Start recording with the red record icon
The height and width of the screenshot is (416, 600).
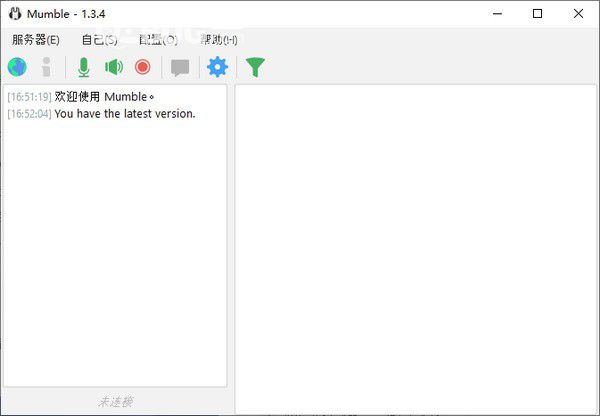[x=143, y=67]
